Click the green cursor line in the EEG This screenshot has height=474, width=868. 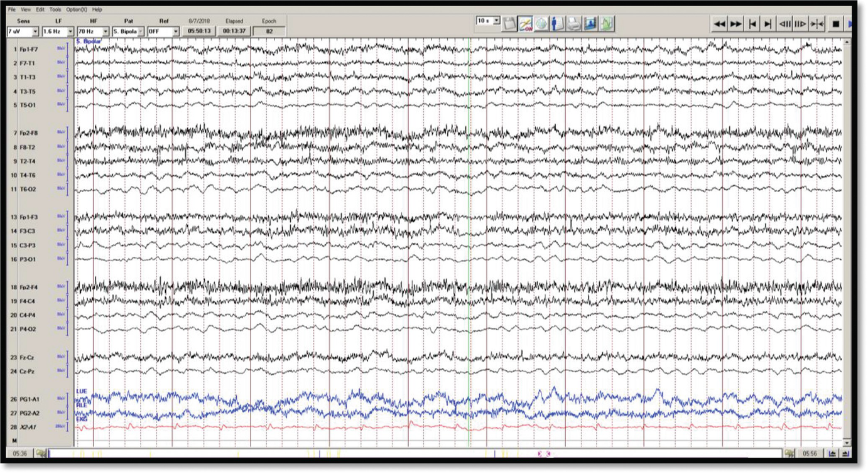[469, 242]
